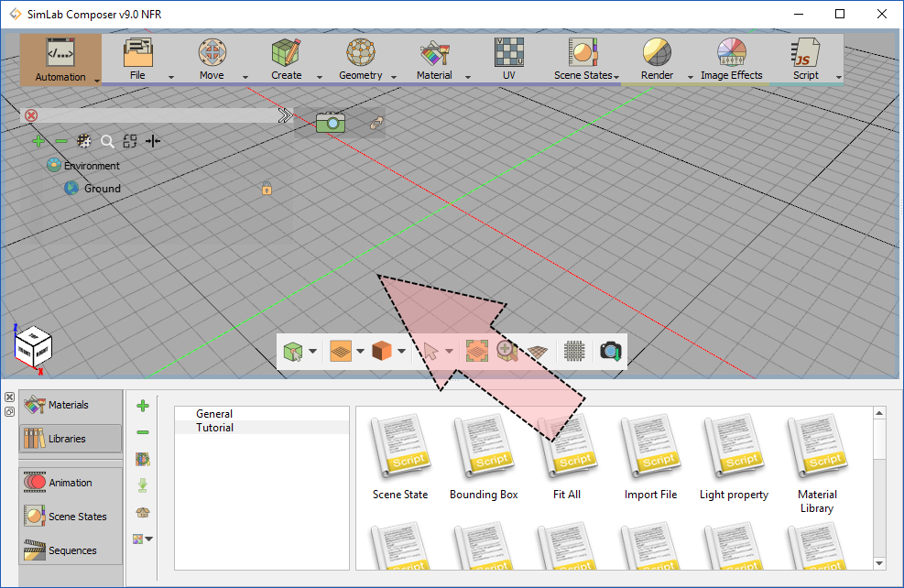Click the chain link icon beside the camera

click(375, 123)
